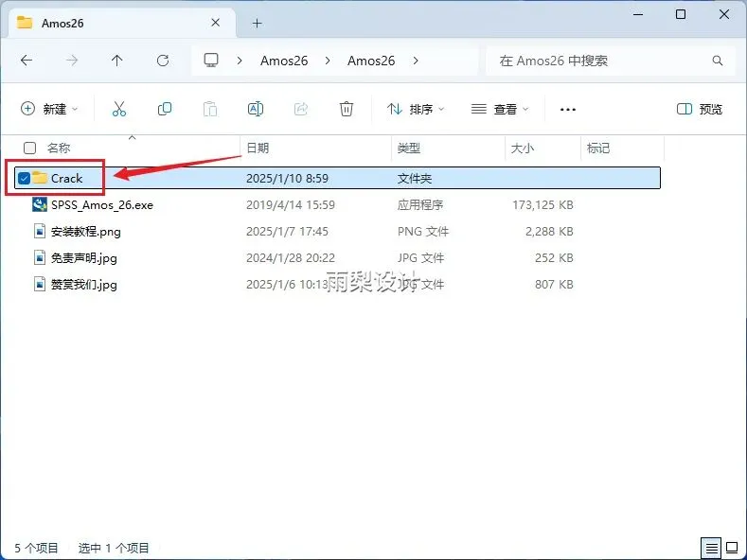Screen dimensions: 747x560
Task: Click the Crack folder name
Action: point(66,178)
